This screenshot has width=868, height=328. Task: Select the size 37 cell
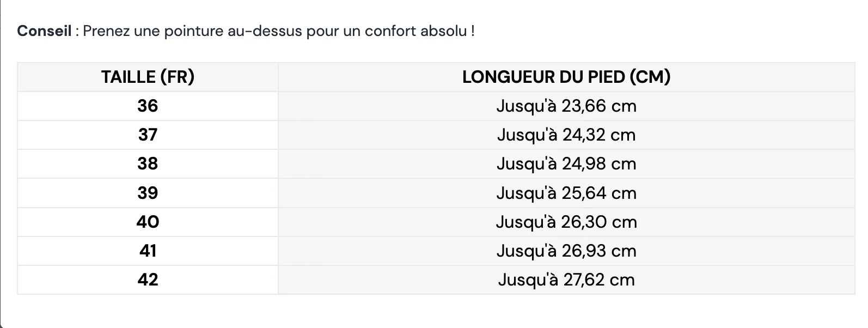(x=148, y=135)
